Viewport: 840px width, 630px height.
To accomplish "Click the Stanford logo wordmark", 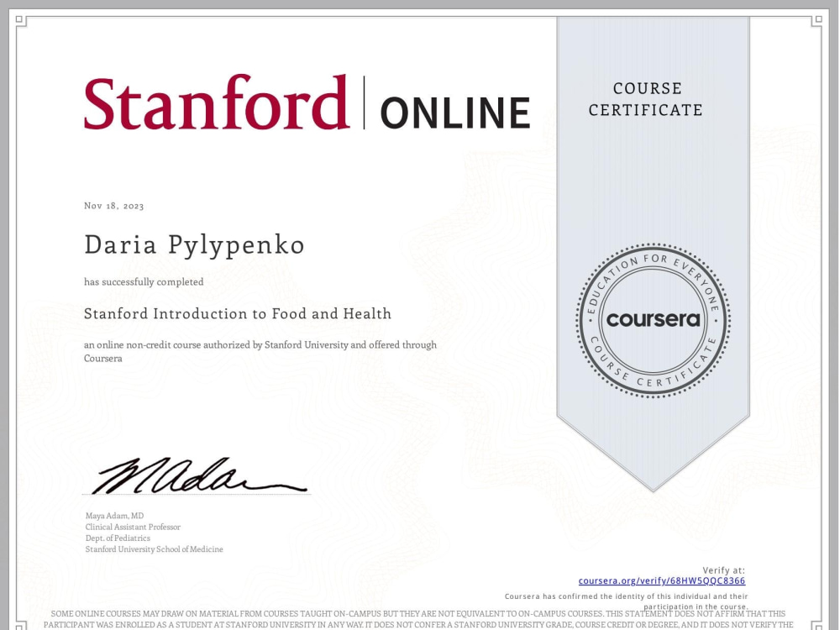I will point(217,102).
